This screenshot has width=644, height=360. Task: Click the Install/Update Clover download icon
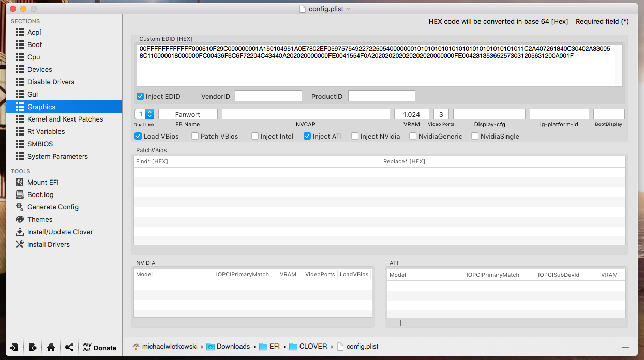20,232
